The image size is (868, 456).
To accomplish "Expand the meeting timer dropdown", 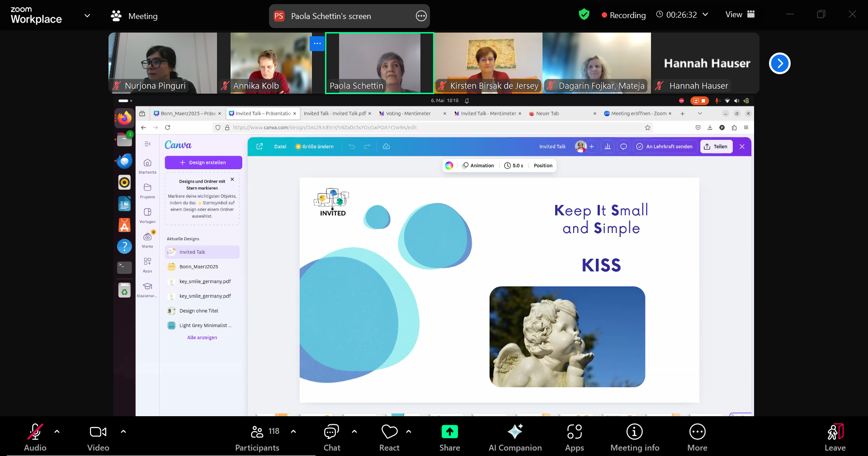I will (705, 14).
